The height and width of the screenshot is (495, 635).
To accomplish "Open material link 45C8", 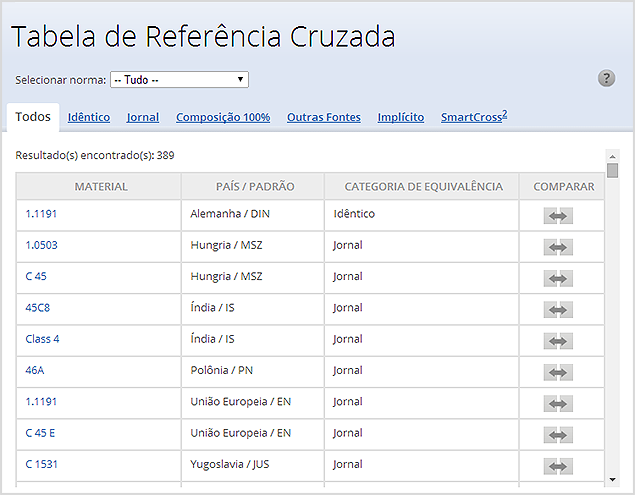I will (37, 308).
